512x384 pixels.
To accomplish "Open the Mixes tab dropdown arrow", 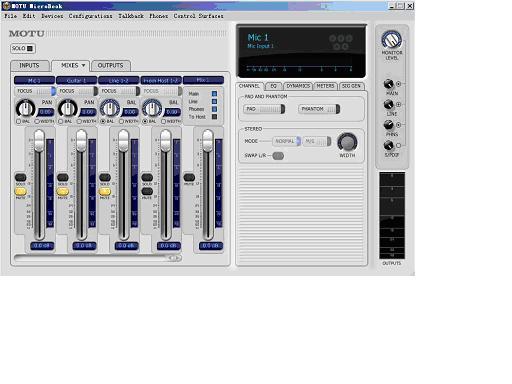I will click(83, 65).
